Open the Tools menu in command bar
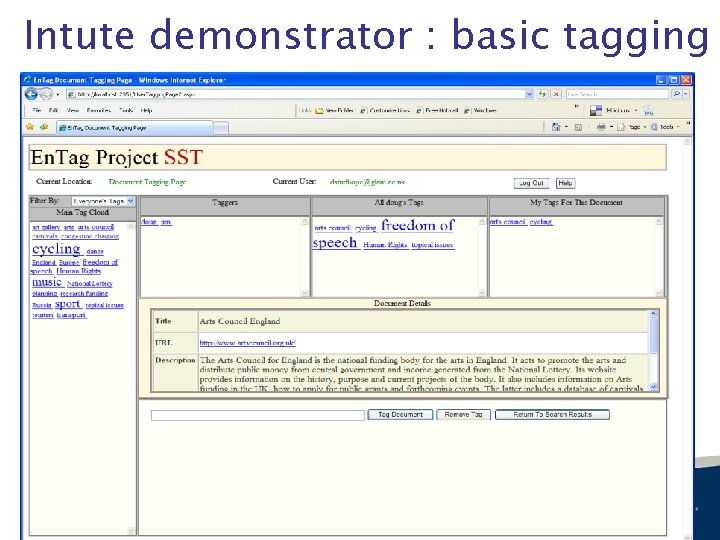This screenshot has width=720, height=540. coord(663,127)
